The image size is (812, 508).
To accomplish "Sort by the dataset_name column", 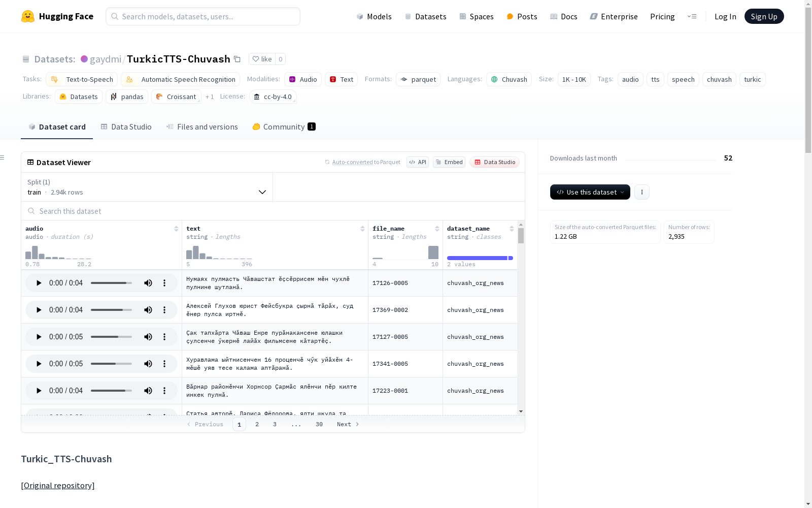I will click(512, 229).
